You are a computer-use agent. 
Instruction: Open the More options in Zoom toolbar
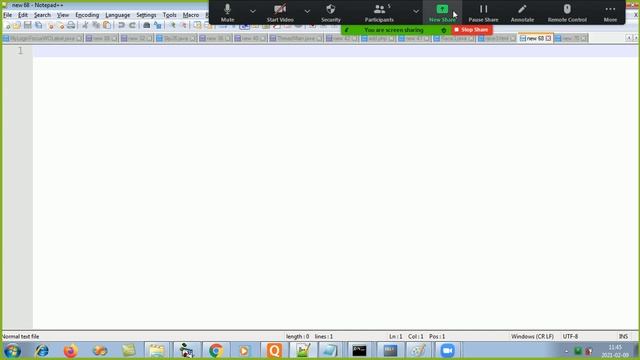(610, 12)
